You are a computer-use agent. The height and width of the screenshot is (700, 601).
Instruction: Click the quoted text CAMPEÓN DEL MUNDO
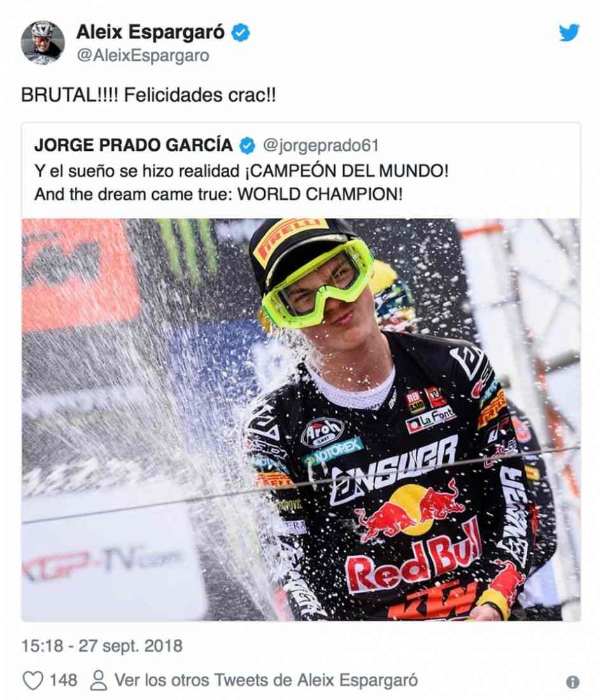coord(346,171)
